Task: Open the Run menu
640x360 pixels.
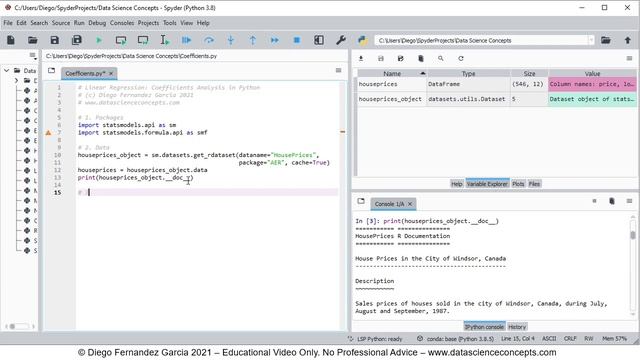Action: pos(79,23)
